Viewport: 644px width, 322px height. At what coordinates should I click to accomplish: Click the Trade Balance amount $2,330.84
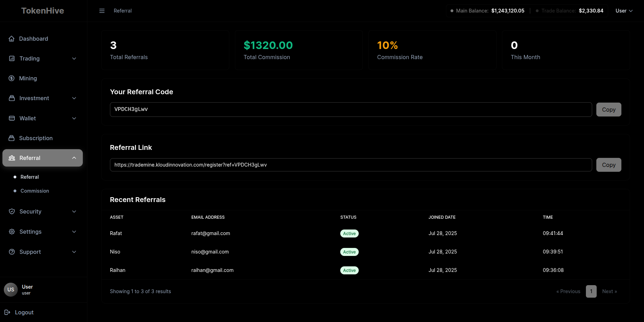click(591, 11)
